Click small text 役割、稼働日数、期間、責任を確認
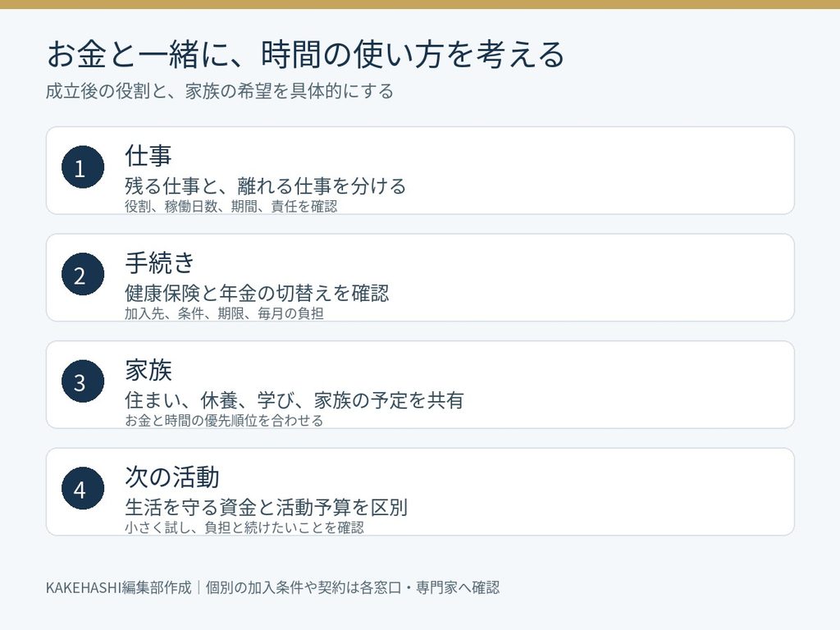This screenshot has height=630, width=840. coord(231,206)
